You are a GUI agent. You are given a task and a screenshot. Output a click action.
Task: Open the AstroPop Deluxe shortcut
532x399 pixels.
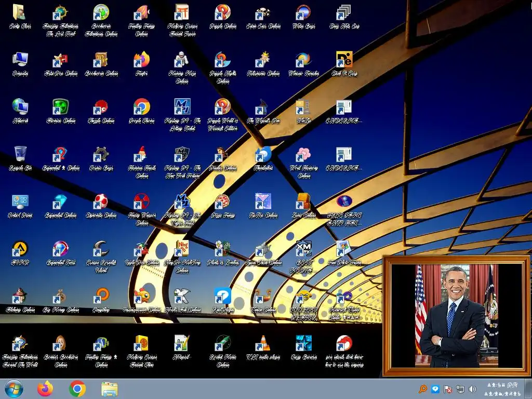(60, 63)
